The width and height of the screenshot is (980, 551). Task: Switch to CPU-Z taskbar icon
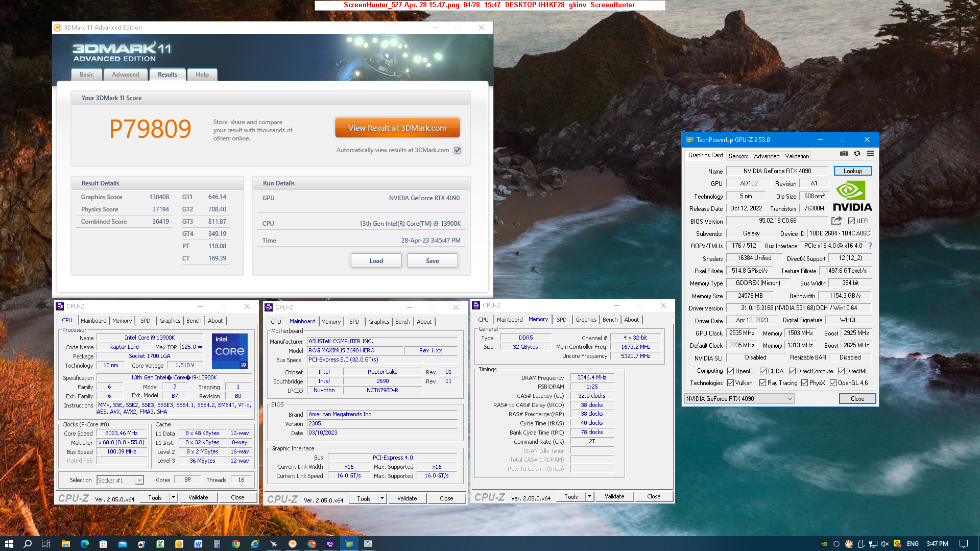330,543
